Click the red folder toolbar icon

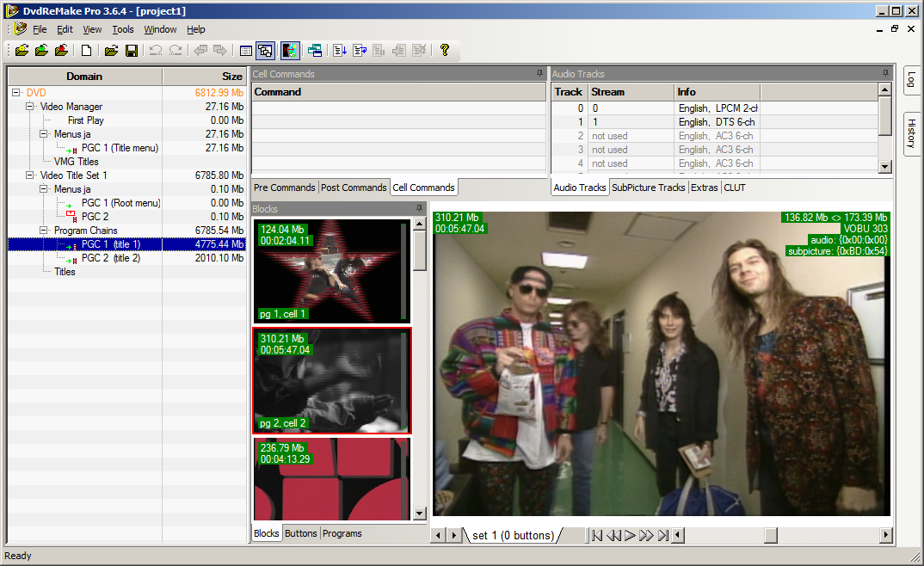[61, 51]
